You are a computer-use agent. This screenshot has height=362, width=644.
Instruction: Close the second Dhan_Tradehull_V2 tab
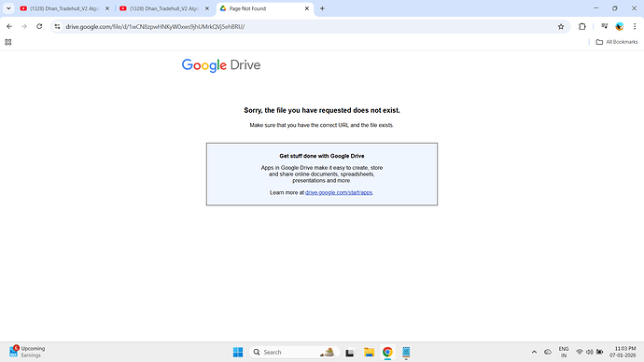pos(207,8)
